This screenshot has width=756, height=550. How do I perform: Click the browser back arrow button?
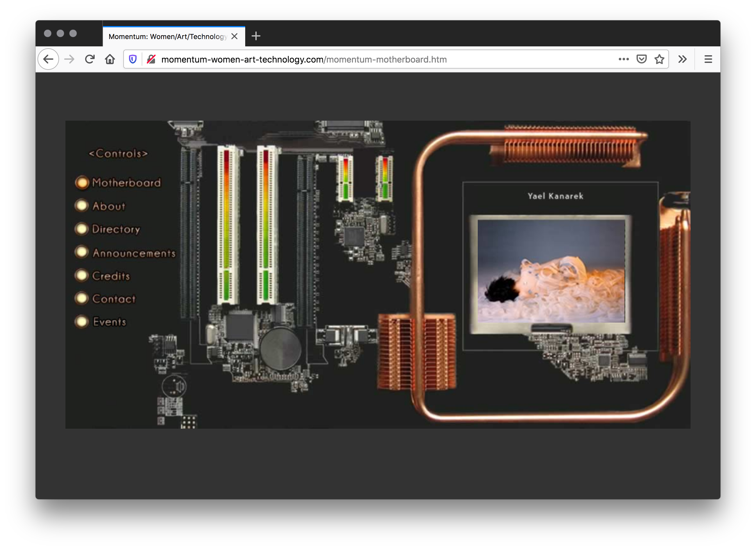pyautogui.click(x=48, y=59)
